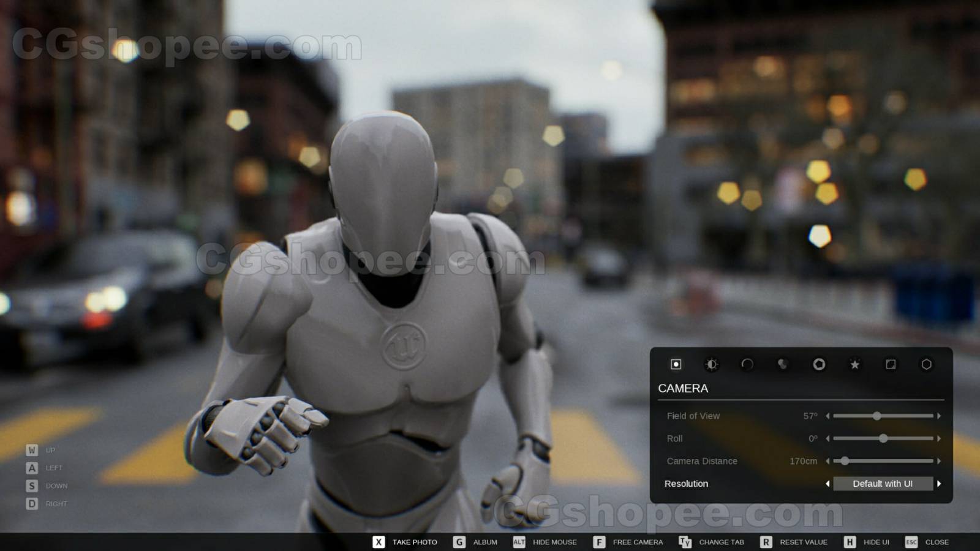Click the 'Roll' setting label
Viewport: 980px width, 551px height.
[674, 438]
